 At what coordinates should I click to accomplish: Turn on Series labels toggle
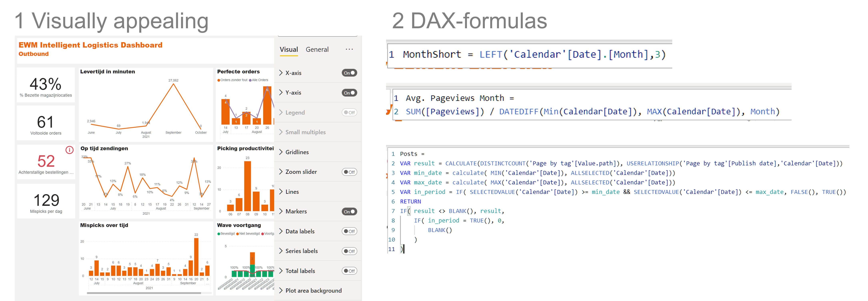pos(349,251)
